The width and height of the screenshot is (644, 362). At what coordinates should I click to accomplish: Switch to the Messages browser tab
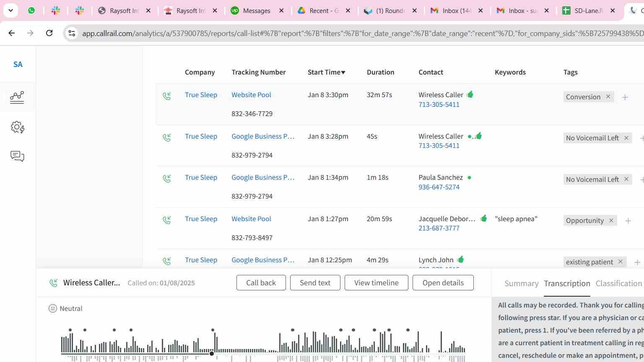257,11
